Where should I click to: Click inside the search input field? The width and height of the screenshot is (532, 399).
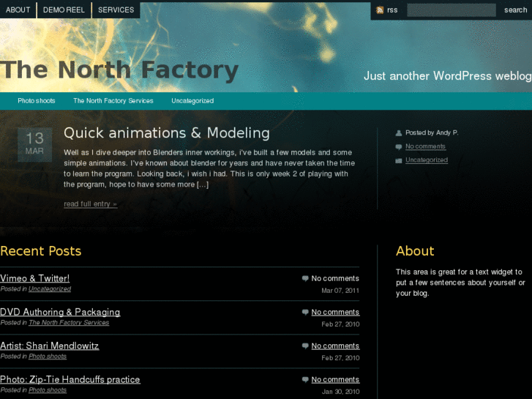coord(452,10)
